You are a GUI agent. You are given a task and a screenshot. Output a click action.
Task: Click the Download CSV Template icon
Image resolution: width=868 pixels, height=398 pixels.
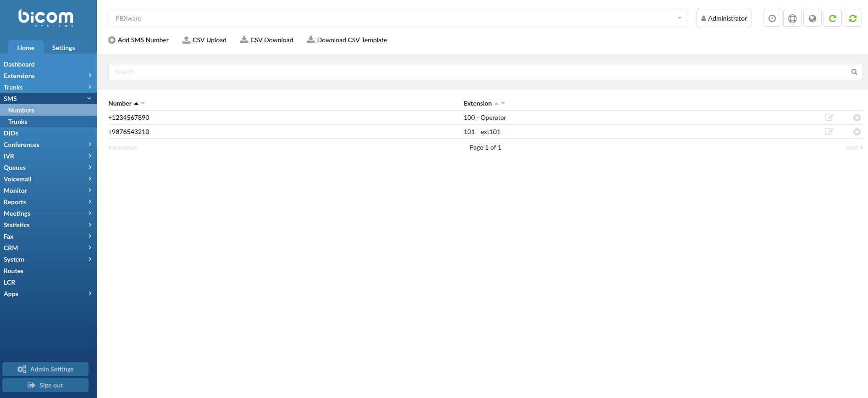pos(311,40)
